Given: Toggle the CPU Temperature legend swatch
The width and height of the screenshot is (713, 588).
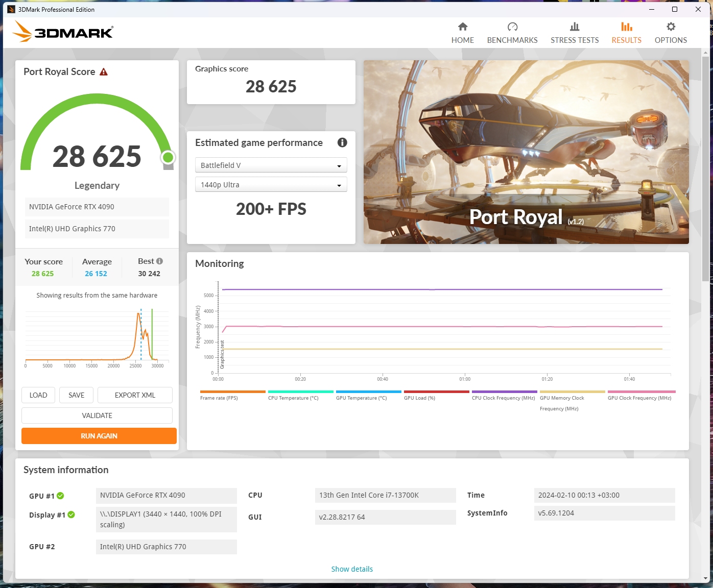Looking at the screenshot, I should 300,392.
